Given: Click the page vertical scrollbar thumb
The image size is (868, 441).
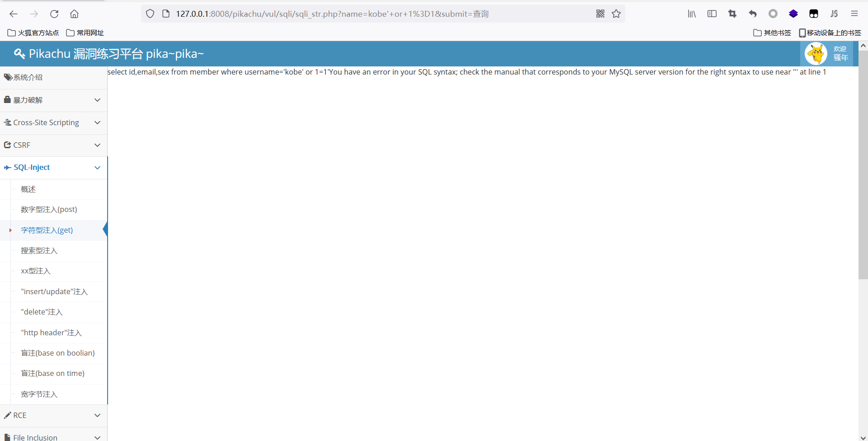Looking at the screenshot, I should click(863, 165).
